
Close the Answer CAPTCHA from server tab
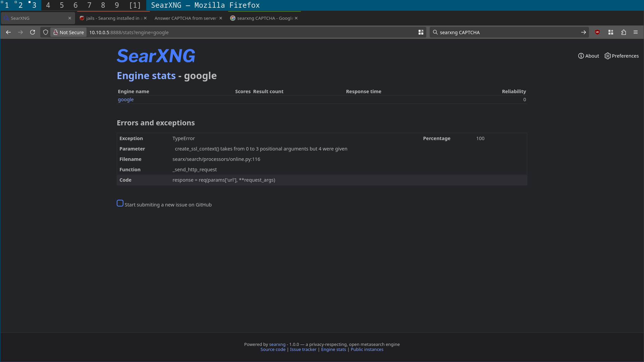point(221,18)
